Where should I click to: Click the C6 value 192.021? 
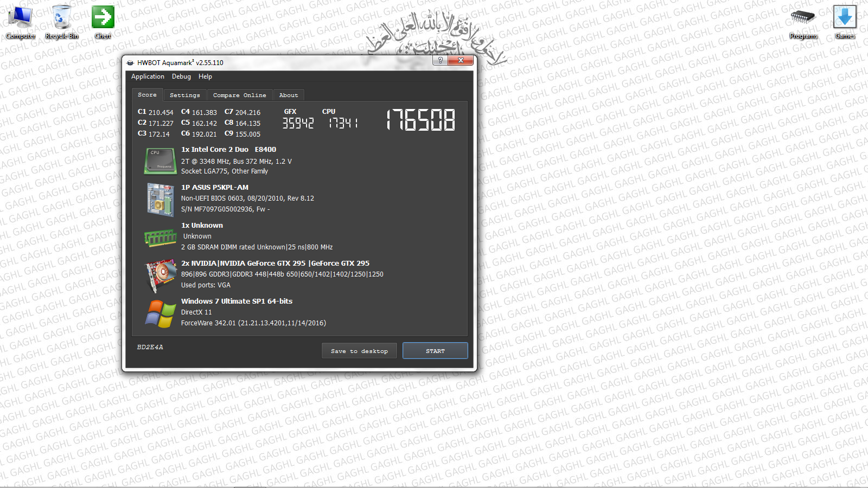click(x=205, y=134)
